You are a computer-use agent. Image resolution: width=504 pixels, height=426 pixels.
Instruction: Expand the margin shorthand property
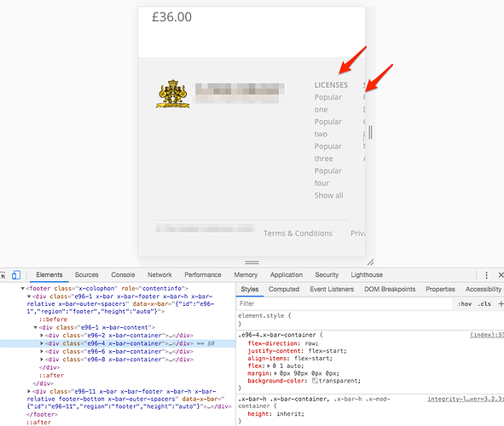coord(275,373)
